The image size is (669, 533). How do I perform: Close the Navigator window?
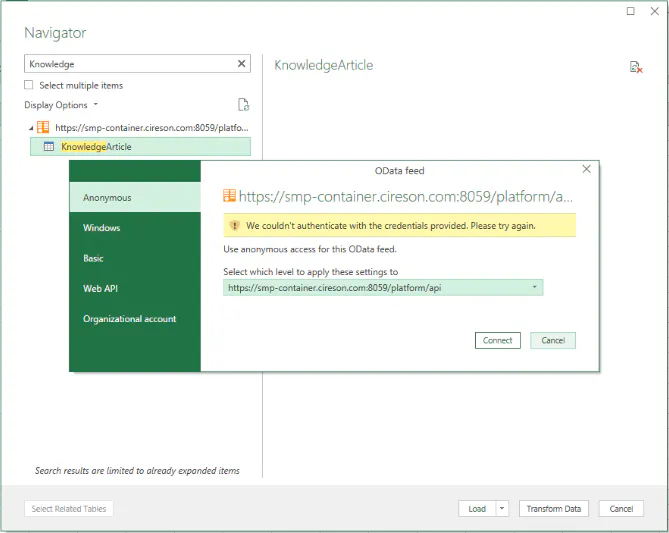[x=654, y=11]
